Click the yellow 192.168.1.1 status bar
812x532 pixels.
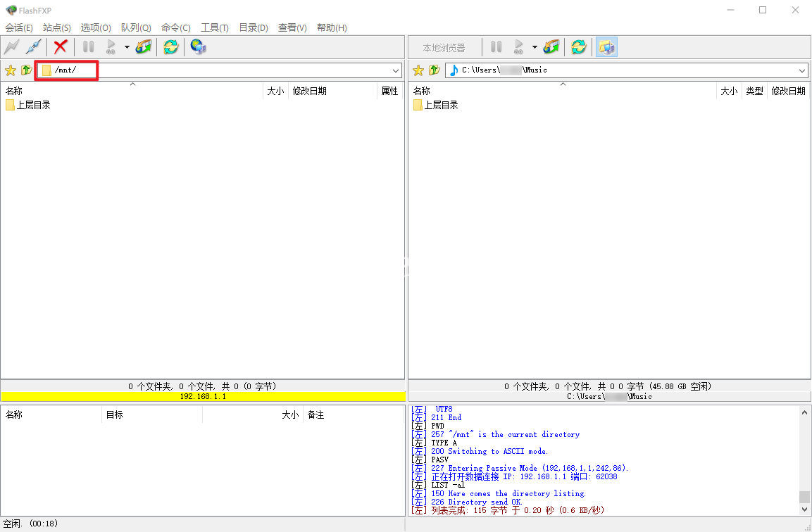203,396
